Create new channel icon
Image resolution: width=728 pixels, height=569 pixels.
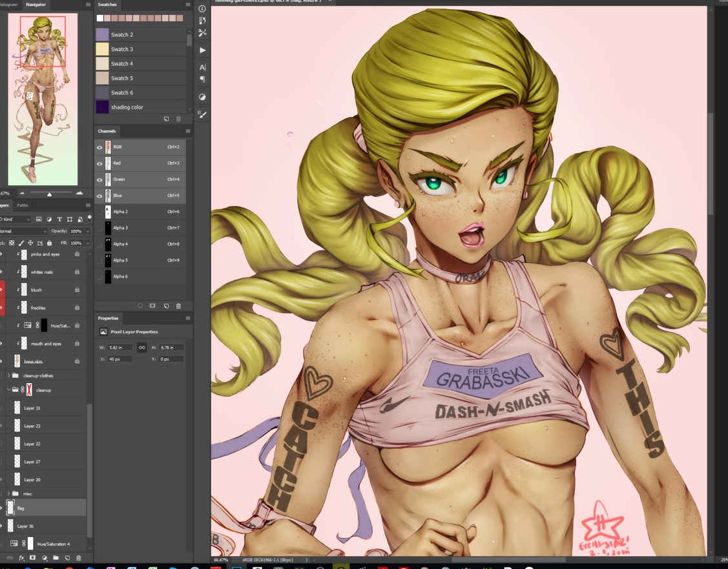(x=166, y=306)
